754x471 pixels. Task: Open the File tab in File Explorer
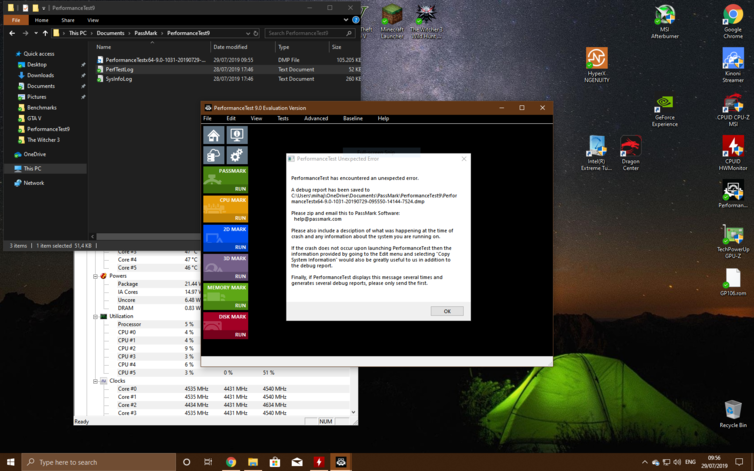[16, 20]
